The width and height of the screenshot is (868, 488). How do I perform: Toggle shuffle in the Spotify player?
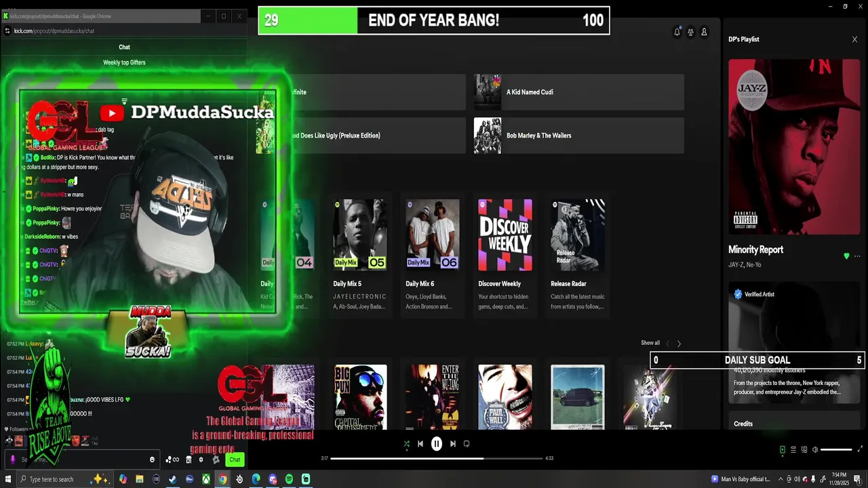[x=406, y=444]
